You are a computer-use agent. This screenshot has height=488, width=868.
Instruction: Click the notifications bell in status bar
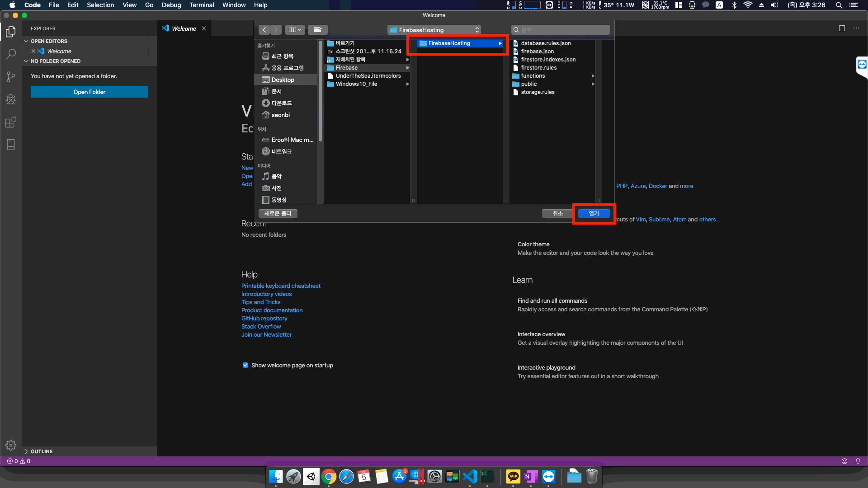858,461
